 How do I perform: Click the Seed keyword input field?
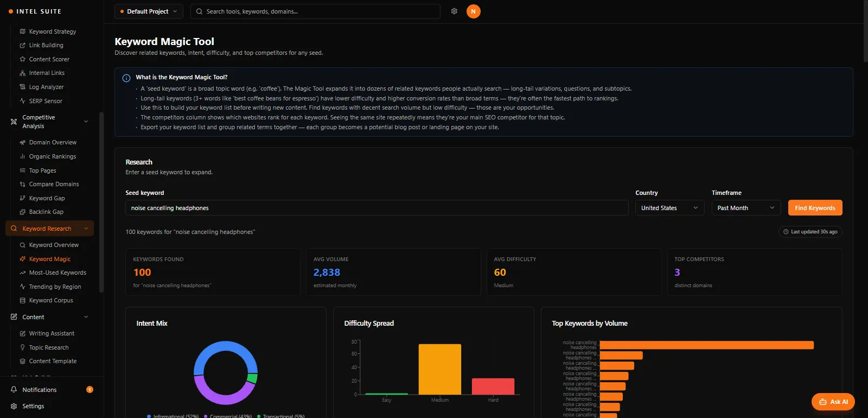[377, 208]
